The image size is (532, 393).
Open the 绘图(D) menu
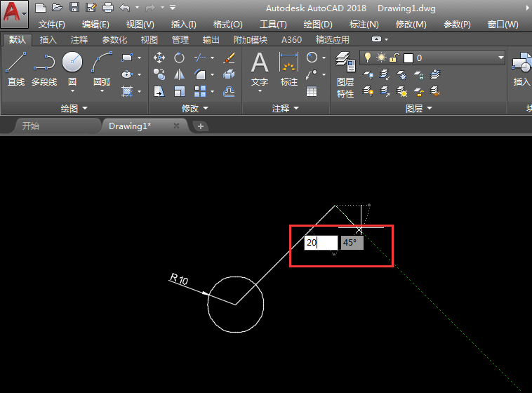[318, 25]
